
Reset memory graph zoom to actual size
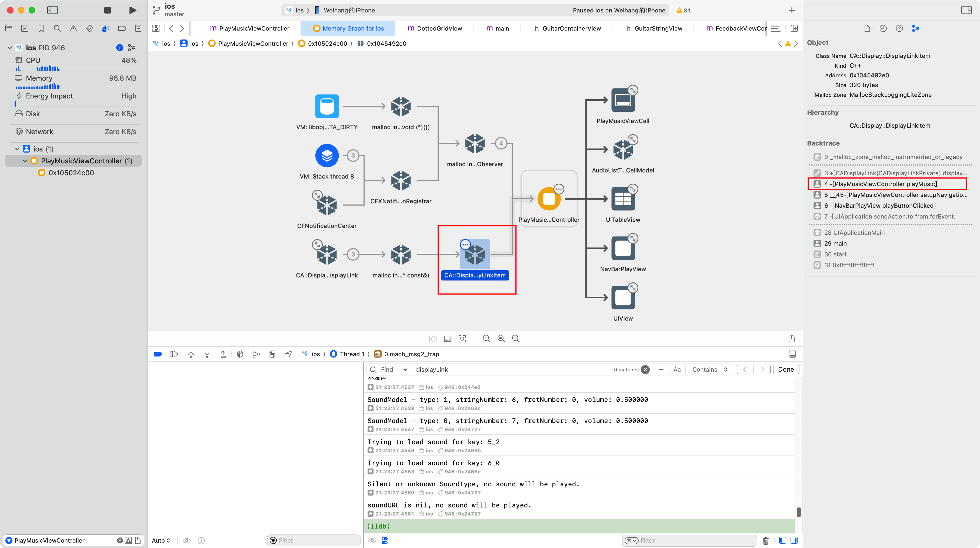(501, 339)
